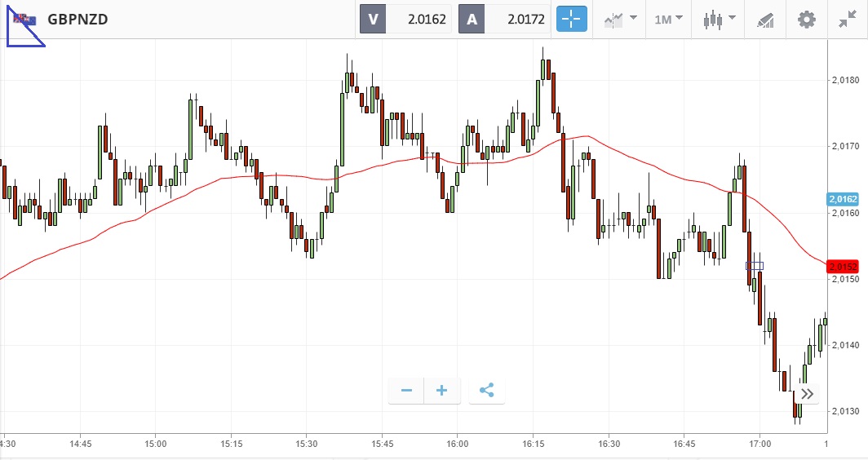
Task: Click the GBPNZD symbol name
Action: tap(77, 20)
